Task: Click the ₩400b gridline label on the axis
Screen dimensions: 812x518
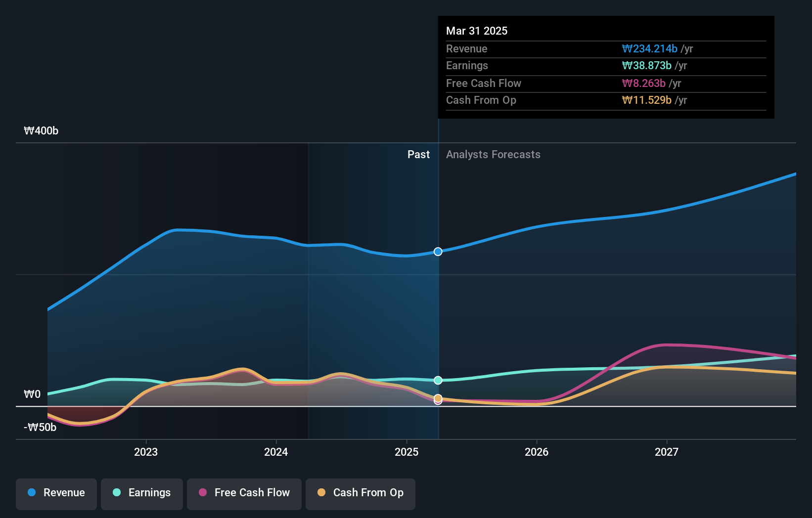Action: click(41, 131)
